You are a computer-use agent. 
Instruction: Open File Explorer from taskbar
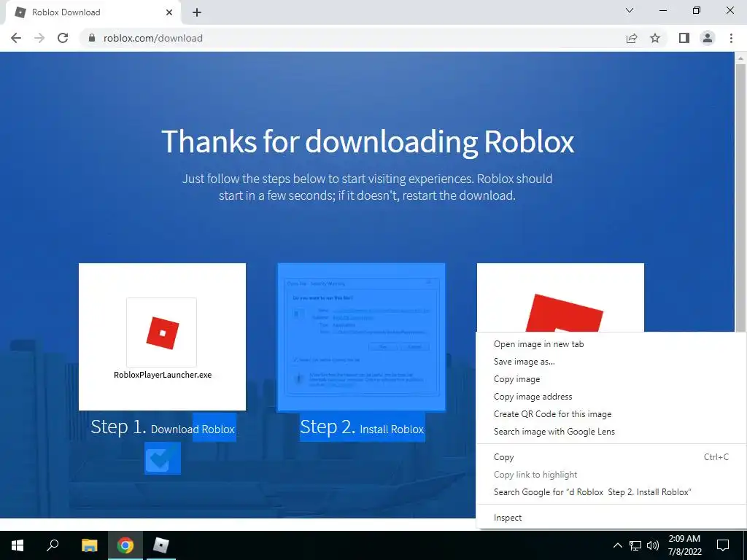point(89,545)
